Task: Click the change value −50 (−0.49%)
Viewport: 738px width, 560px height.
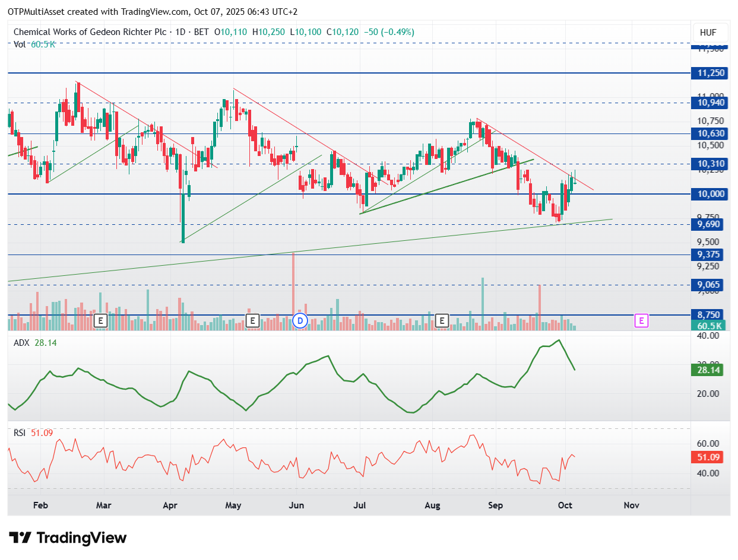Action: (x=388, y=32)
